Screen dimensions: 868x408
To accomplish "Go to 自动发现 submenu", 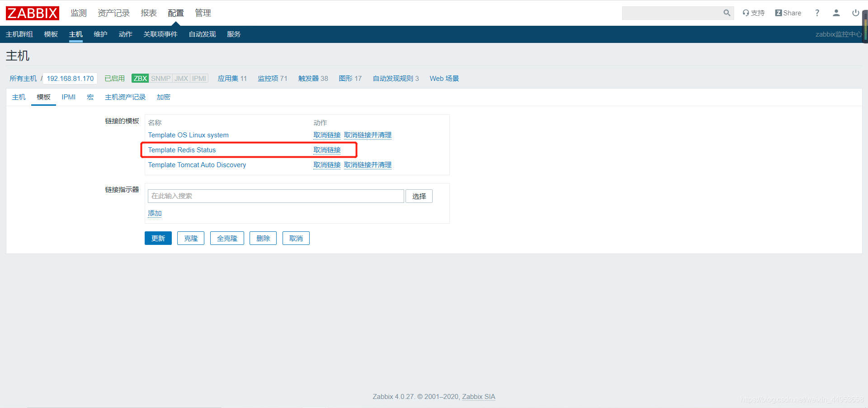I will pyautogui.click(x=203, y=34).
